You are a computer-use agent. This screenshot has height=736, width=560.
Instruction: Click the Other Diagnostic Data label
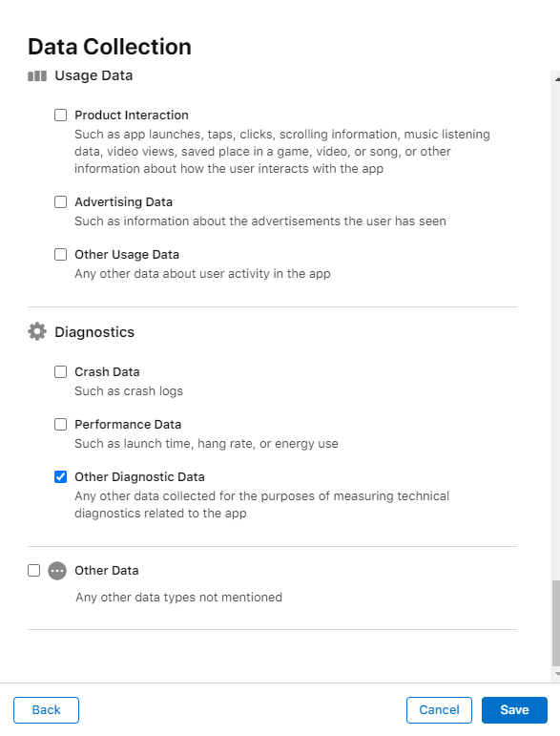click(x=139, y=477)
